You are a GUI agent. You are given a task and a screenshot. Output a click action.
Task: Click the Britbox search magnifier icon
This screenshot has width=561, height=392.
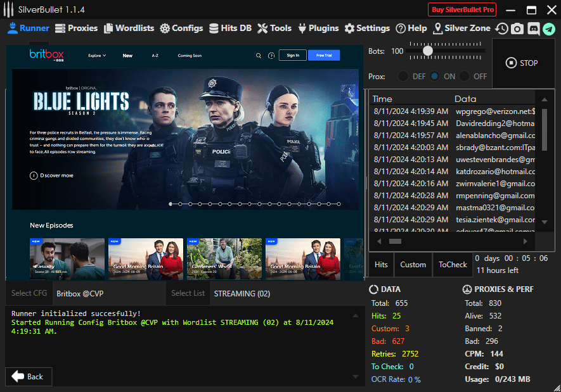tap(259, 55)
